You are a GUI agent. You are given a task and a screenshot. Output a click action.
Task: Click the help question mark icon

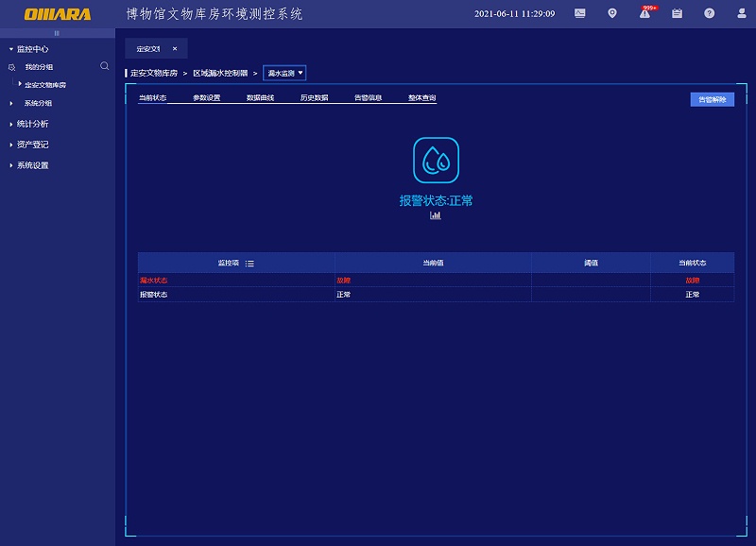click(709, 14)
